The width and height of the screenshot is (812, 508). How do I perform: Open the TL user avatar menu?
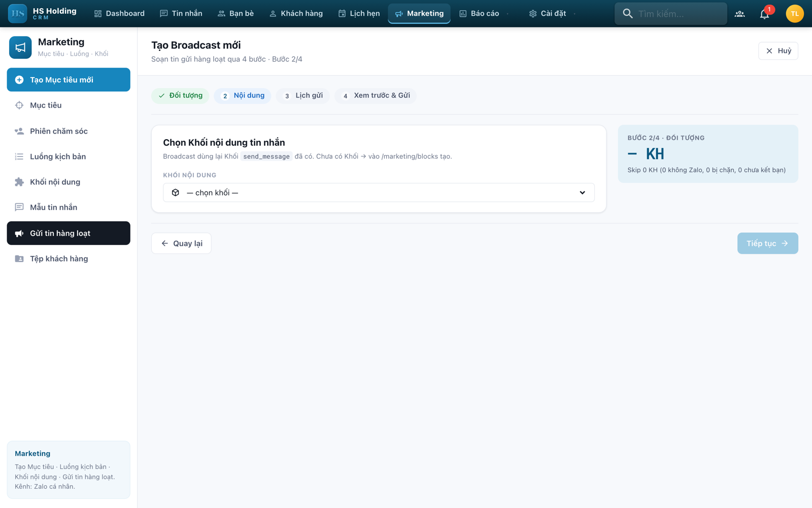tap(794, 14)
